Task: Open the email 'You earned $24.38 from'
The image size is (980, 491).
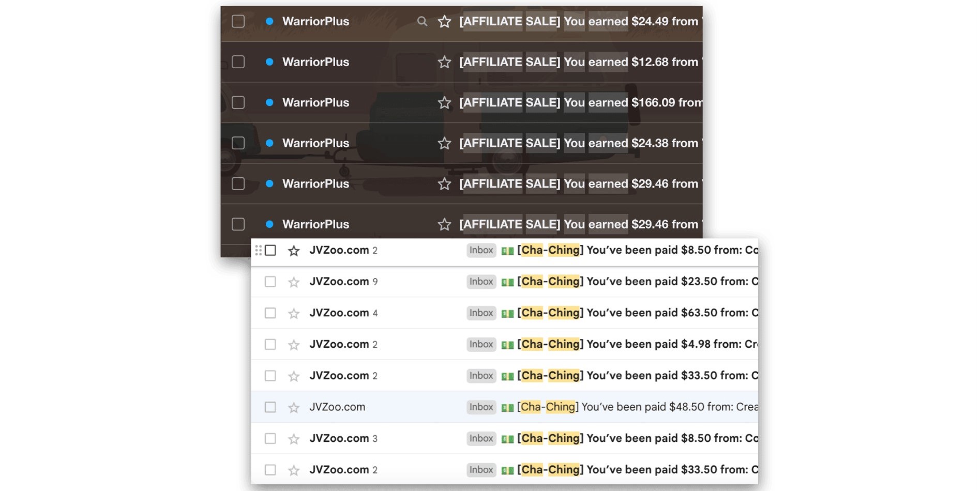Action: pos(631,143)
